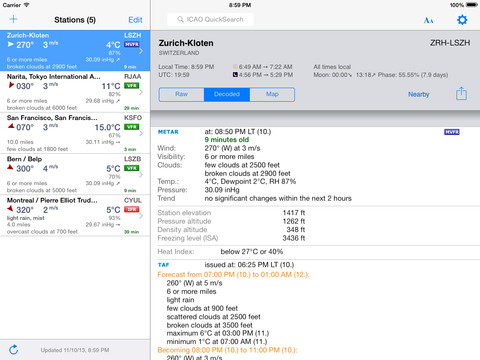The image size is (480, 360).
Task: Open Bern / Belp station via chevron
Action: pos(141,175)
